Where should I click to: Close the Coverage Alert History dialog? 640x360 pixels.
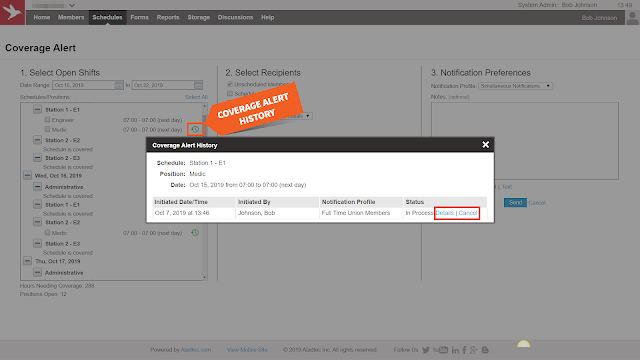point(485,144)
